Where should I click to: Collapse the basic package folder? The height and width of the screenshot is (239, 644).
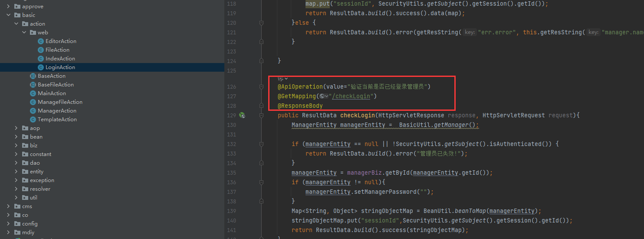click(x=9, y=15)
